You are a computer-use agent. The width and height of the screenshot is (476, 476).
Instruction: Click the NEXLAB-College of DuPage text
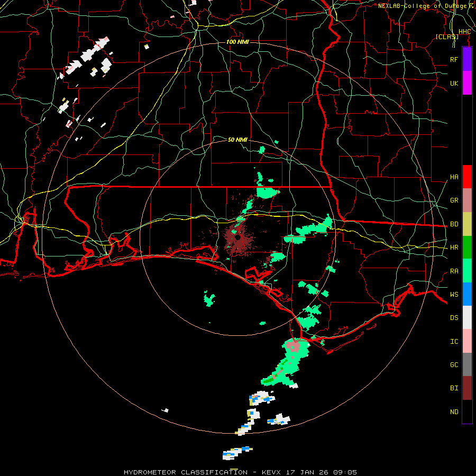coord(422,6)
